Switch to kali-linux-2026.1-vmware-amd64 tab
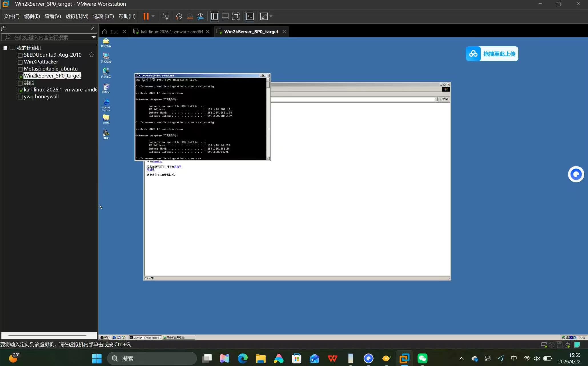This screenshot has height=366, width=588. [x=172, y=32]
